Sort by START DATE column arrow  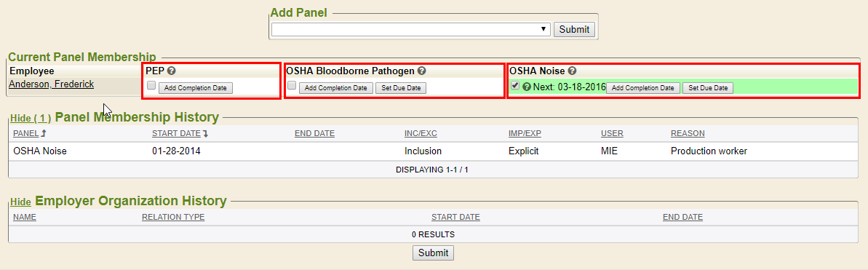click(x=205, y=133)
